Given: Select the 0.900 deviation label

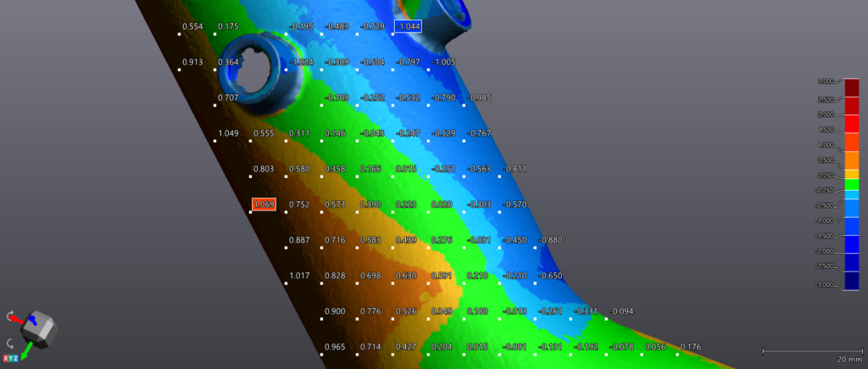Looking at the screenshot, I should pyautogui.click(x=335, y=310).
